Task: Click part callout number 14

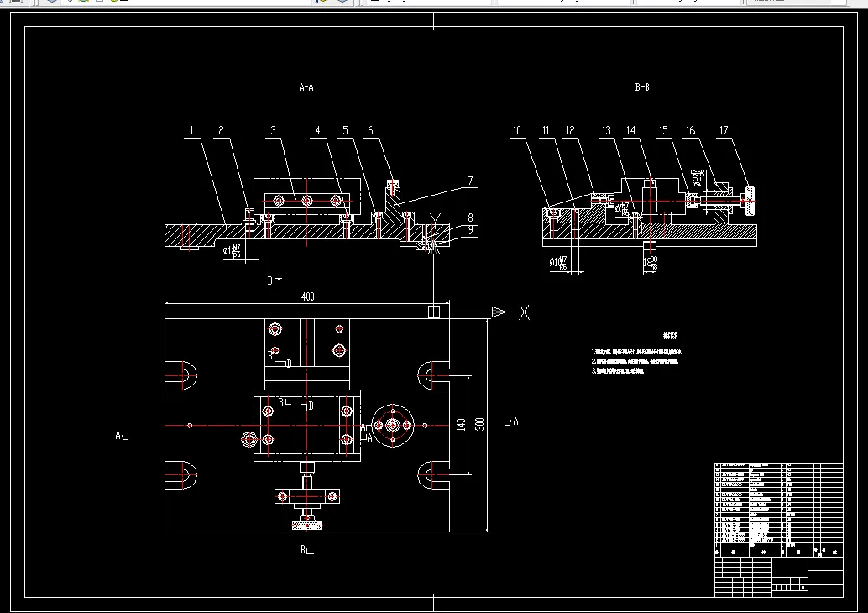Action: coord(631,131)
